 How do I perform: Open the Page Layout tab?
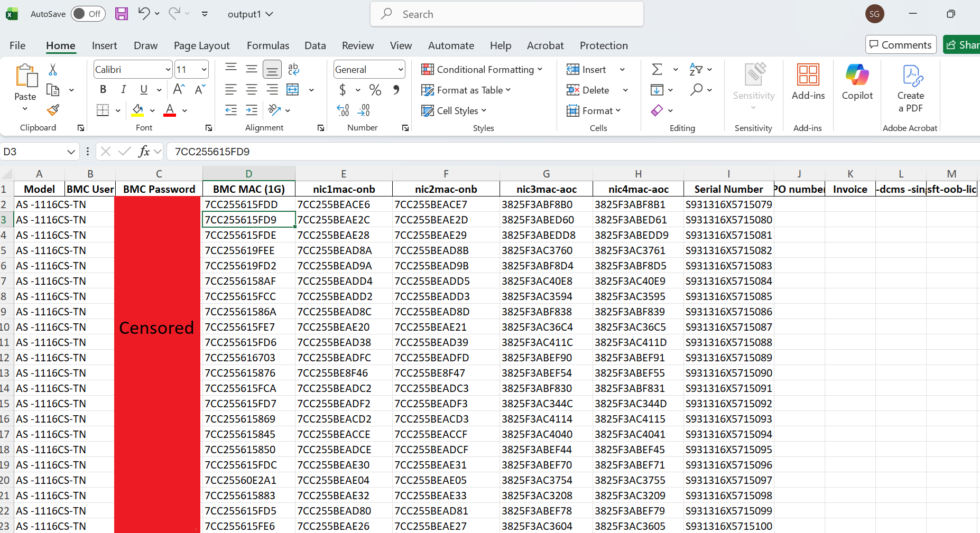click(x=201, y=45)
